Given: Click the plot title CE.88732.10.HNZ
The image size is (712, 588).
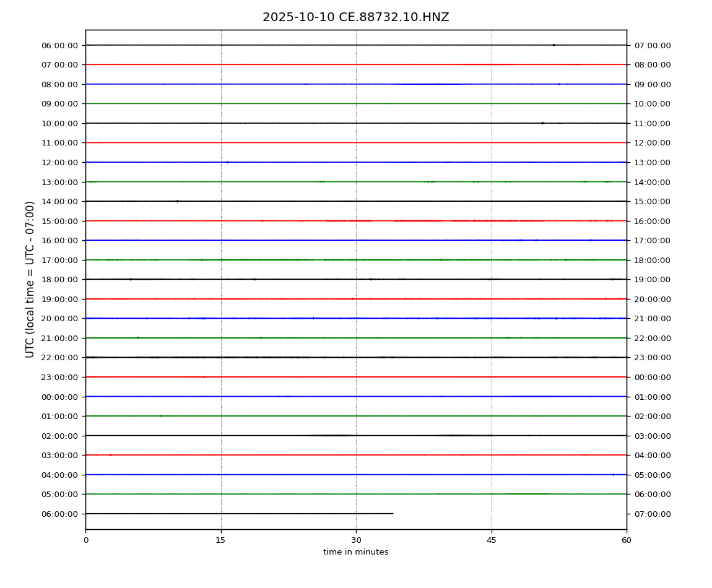Looking at the screenshot, I should point(355,17).
